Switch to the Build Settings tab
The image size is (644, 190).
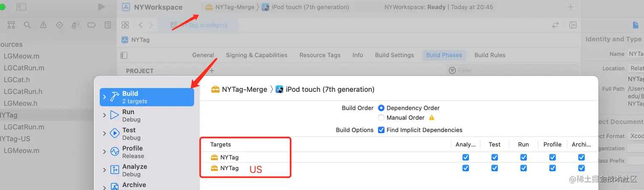point(394,55)
